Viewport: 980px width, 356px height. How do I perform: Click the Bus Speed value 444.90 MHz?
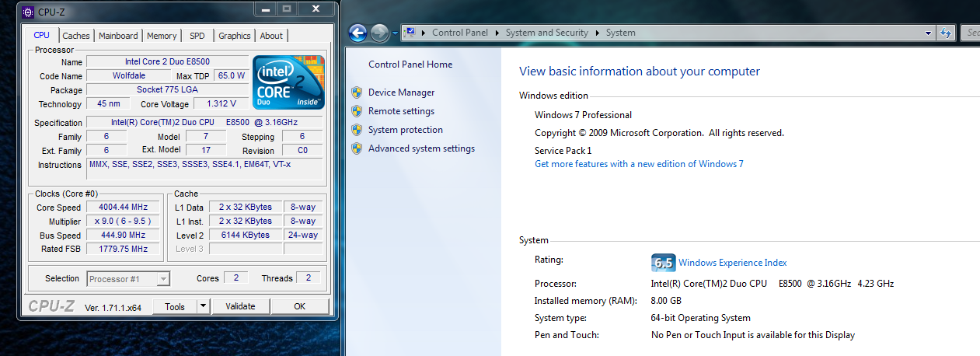pos(124,236)
